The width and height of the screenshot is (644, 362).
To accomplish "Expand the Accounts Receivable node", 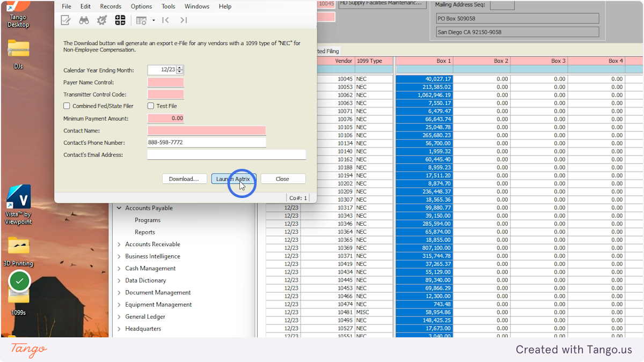I will pos(119,244).
